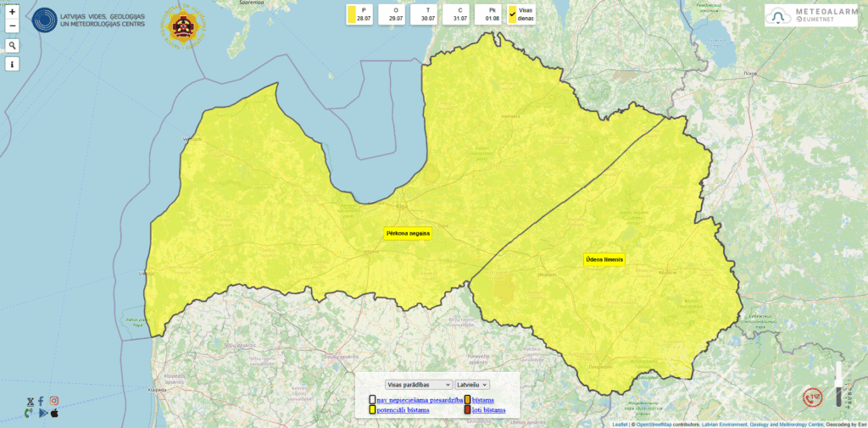Open the 'Latviešu' language dropdown
Image resolution: width=868 pixels, height=428 pixels.
[x=472, y=385]
